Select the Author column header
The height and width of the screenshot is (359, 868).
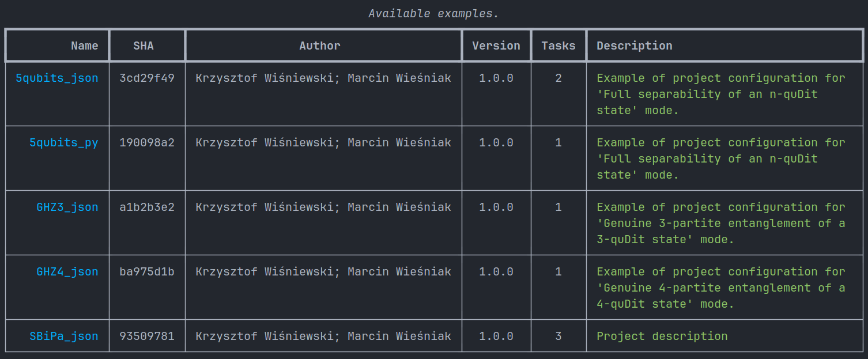click(x=320, y=46)
